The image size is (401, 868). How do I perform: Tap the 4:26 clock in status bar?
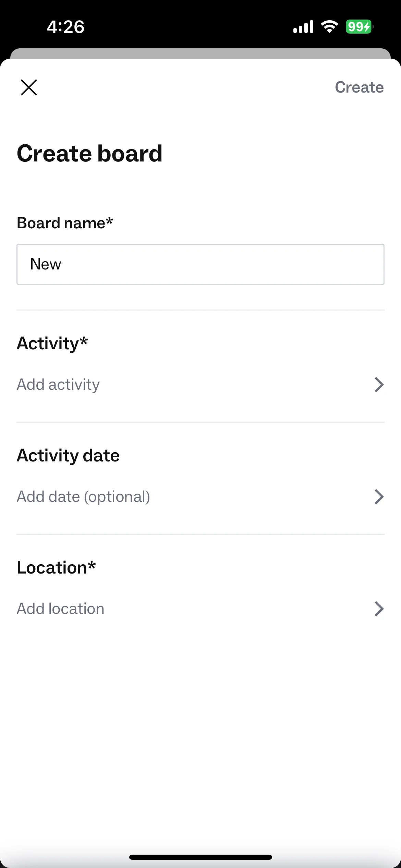(65, 27)
